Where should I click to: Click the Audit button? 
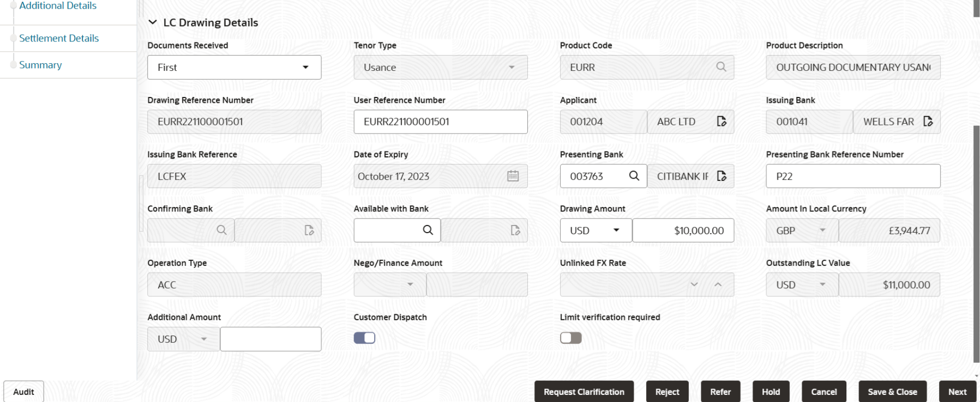[x=23, y=392]
